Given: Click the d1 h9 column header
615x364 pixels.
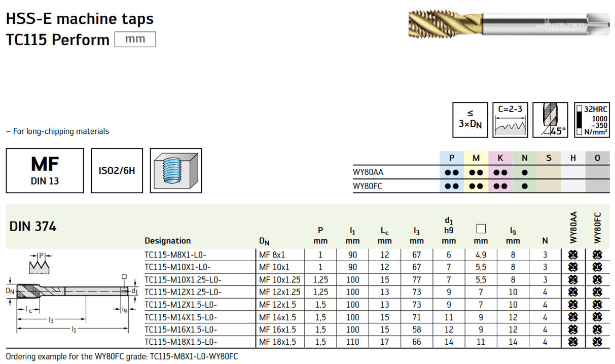Looking at the screenshot, I should coord(449,231).
